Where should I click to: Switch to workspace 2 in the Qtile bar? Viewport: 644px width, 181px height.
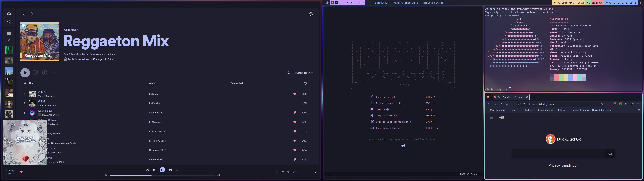[x=336, y=3]
